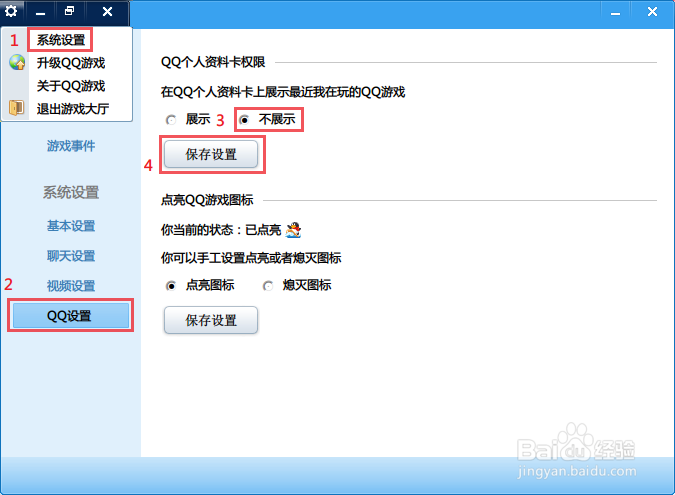Screen dimensions: 675x495
Task: Close the game hall using left X icon
Action: [107, 12]
